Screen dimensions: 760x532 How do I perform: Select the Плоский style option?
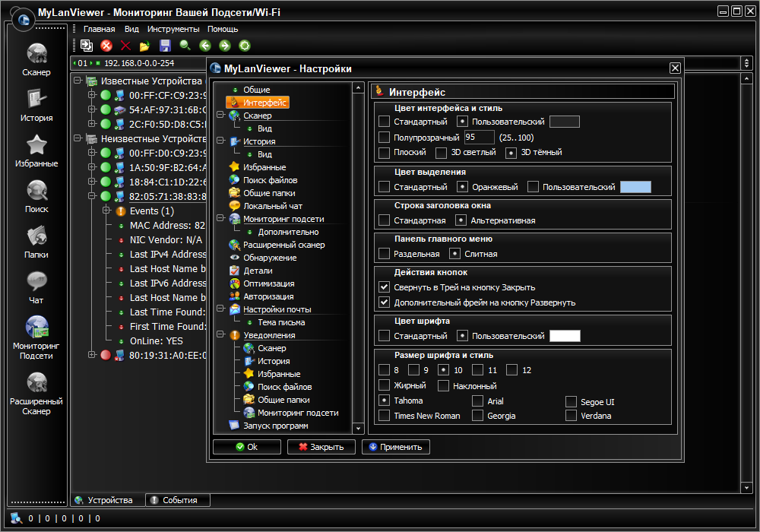[x=384, y=153]
